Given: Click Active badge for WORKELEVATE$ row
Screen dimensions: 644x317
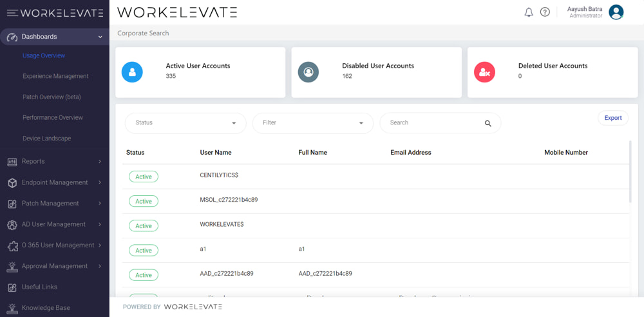Looking at the screenshot, I should click(x=144, y=226).
